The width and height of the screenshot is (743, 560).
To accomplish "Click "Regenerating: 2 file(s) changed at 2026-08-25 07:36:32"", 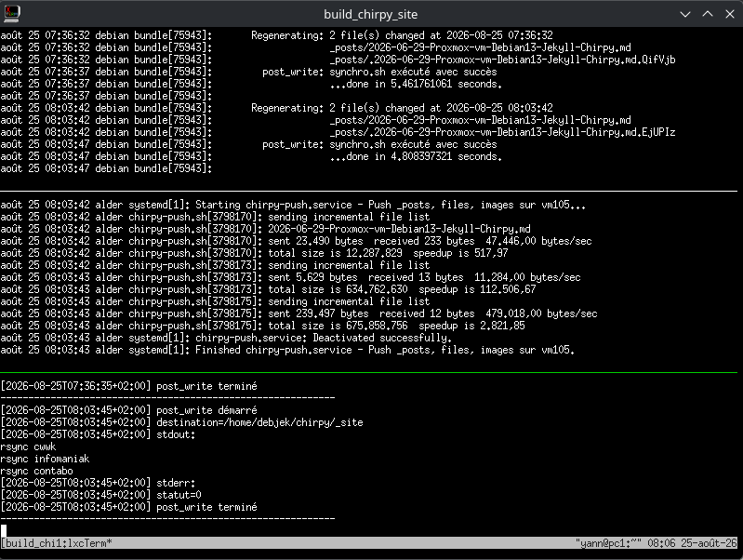I will 402,35.
